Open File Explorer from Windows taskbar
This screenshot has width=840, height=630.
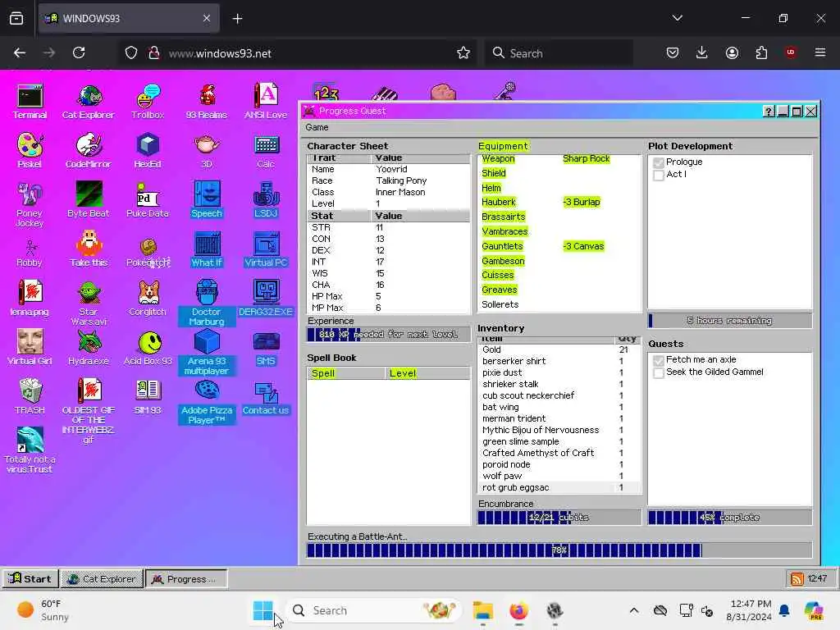click(482, 610)
